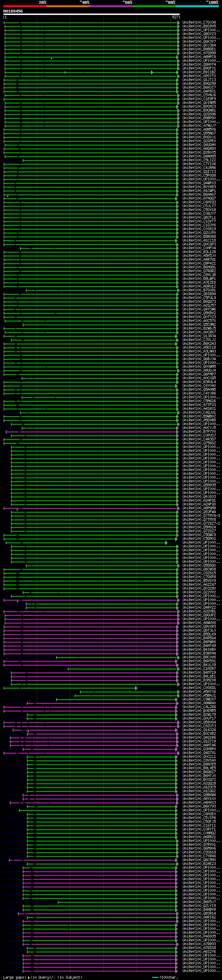Select UniRef100_C9SKD1 hit entry

(x=199, y=688)
